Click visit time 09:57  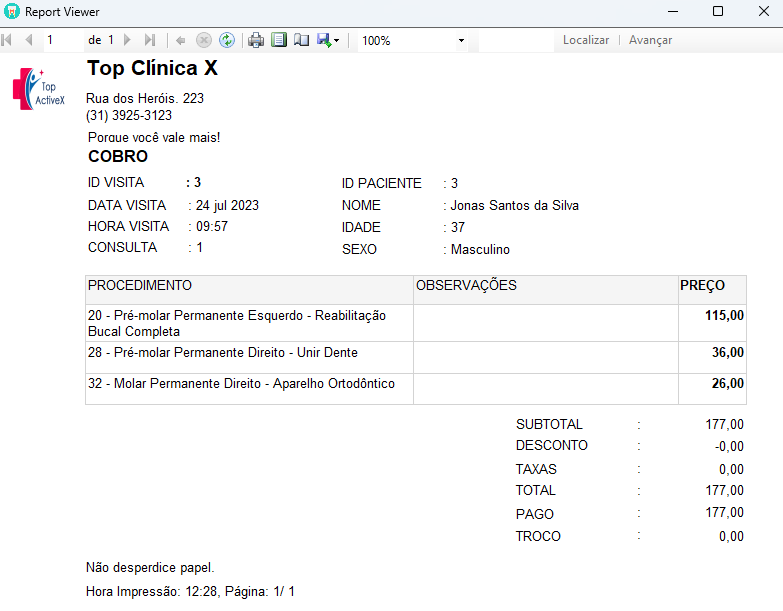[212, 226]
